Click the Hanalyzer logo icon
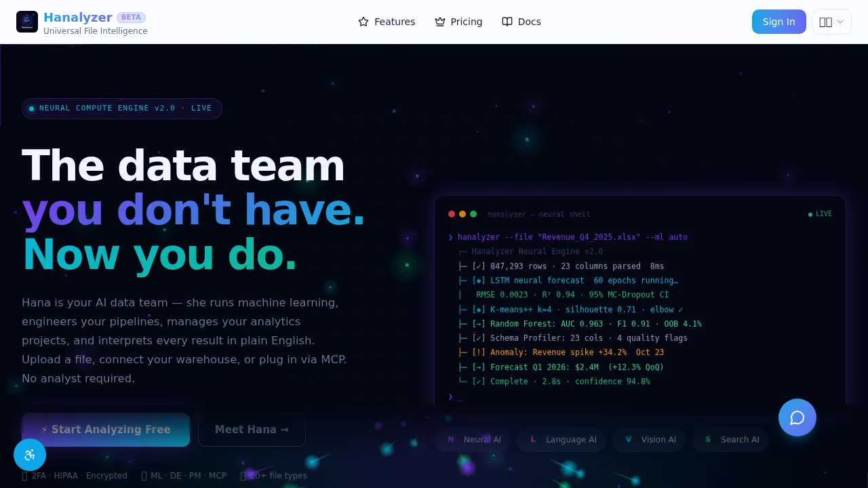This screenshot has width=868, height=488. click(27, 21)
